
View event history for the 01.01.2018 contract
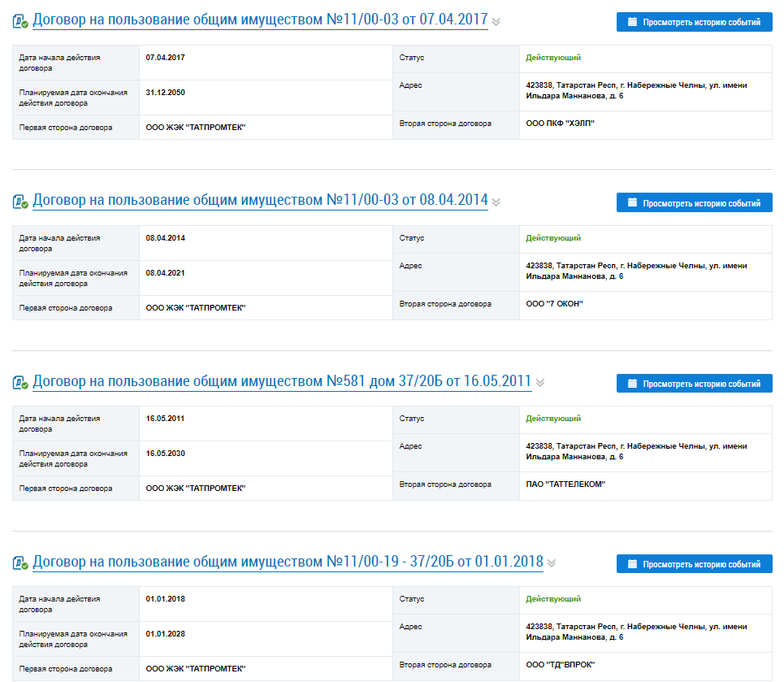point(694,564)
